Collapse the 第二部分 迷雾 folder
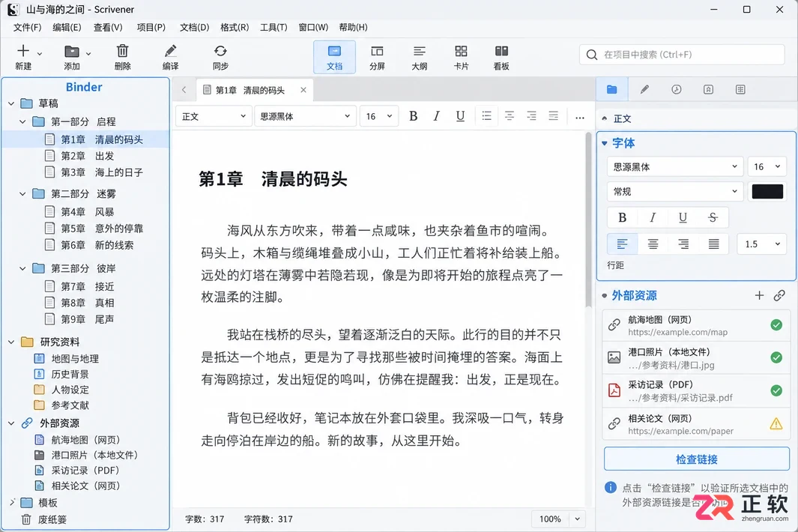The image size is (798, 532). coord(22,194)
